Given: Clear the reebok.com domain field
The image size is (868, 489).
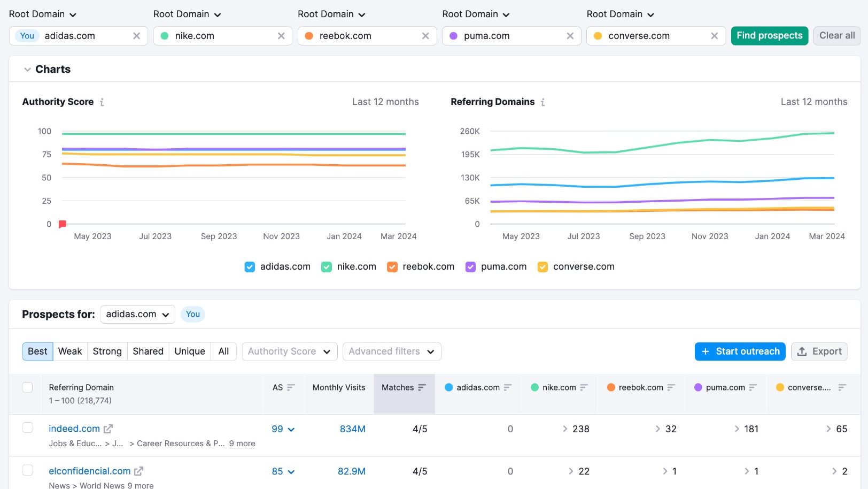Looking at the screenshot, I should (x=425, y=36).
